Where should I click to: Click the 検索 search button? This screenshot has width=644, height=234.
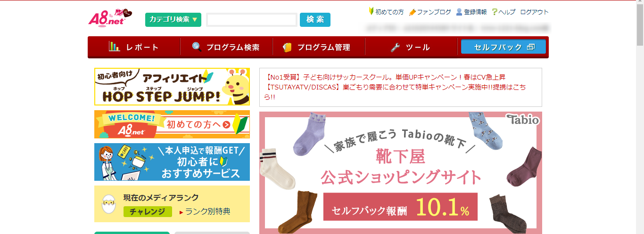point(315,19)
